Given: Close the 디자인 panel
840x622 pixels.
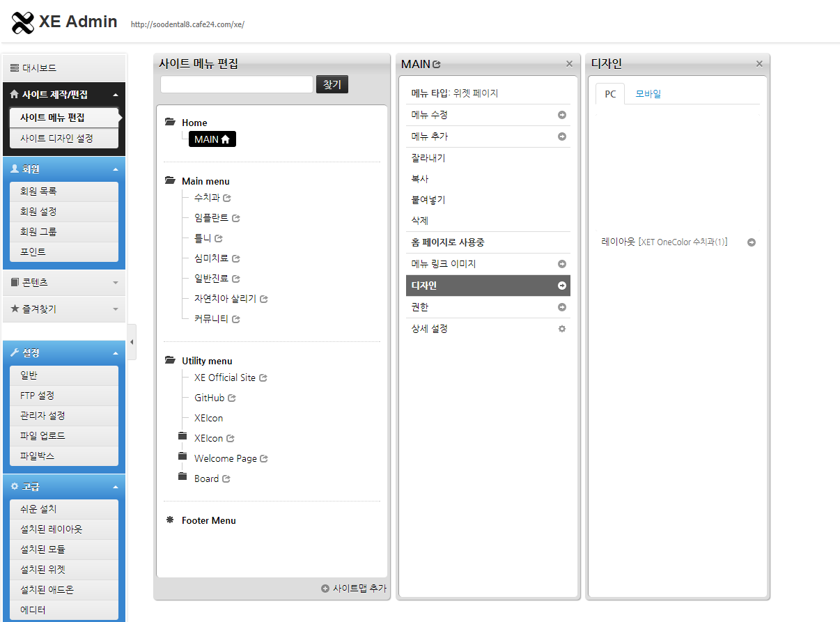Looking at the screenshot, I should tap(759, 64).
